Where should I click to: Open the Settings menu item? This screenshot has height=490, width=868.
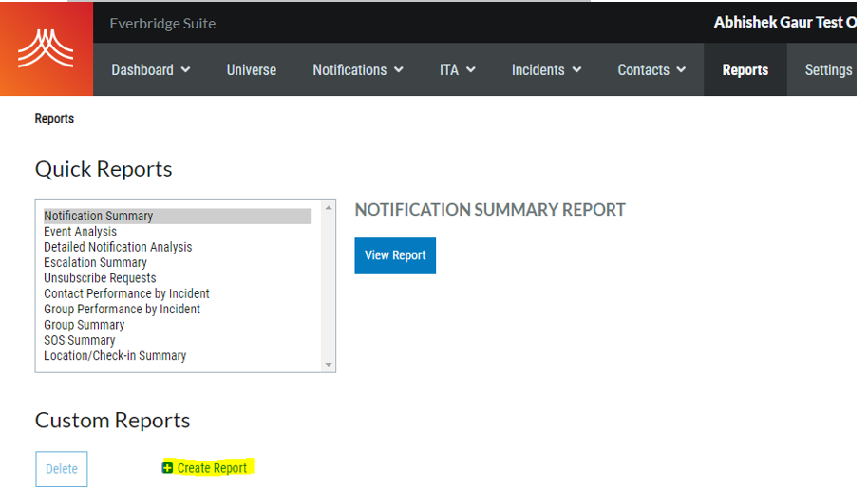(828, 70)
